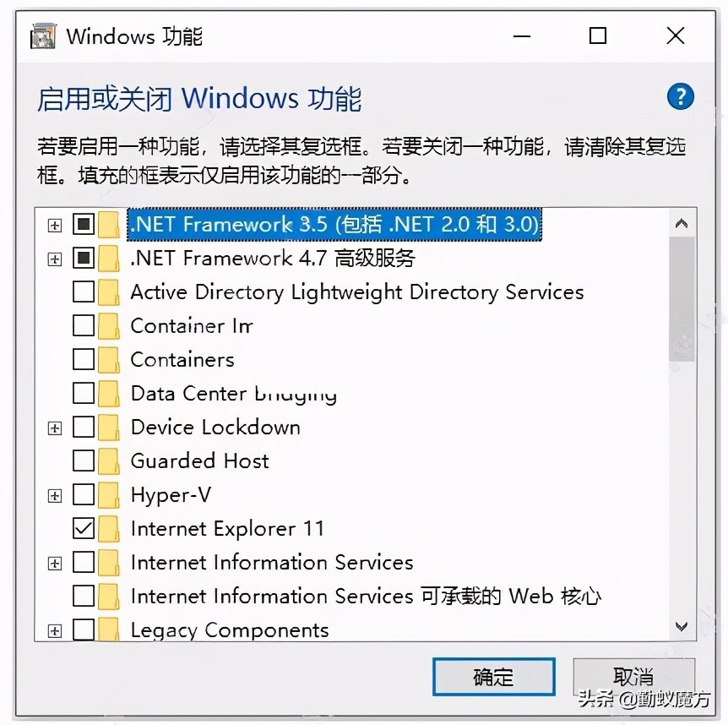Enable Active Directory Lightweight Directory Services

pyautogui.click(x=83, y=292)
